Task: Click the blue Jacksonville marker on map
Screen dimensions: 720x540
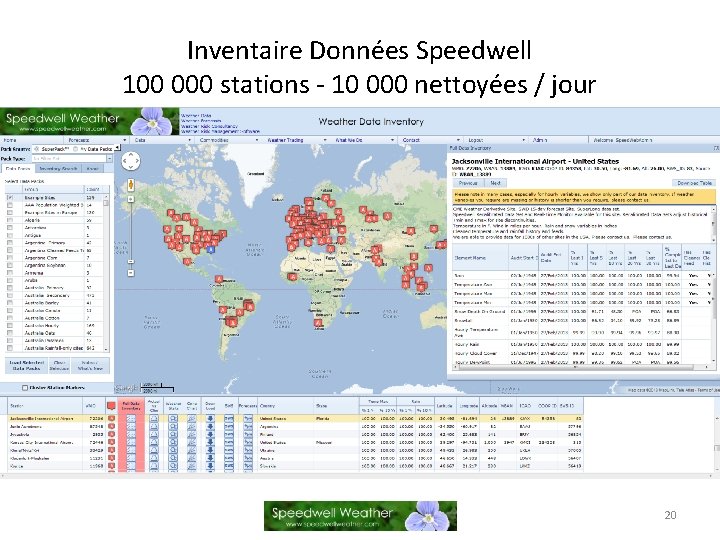Action: [x=211, y=249]
